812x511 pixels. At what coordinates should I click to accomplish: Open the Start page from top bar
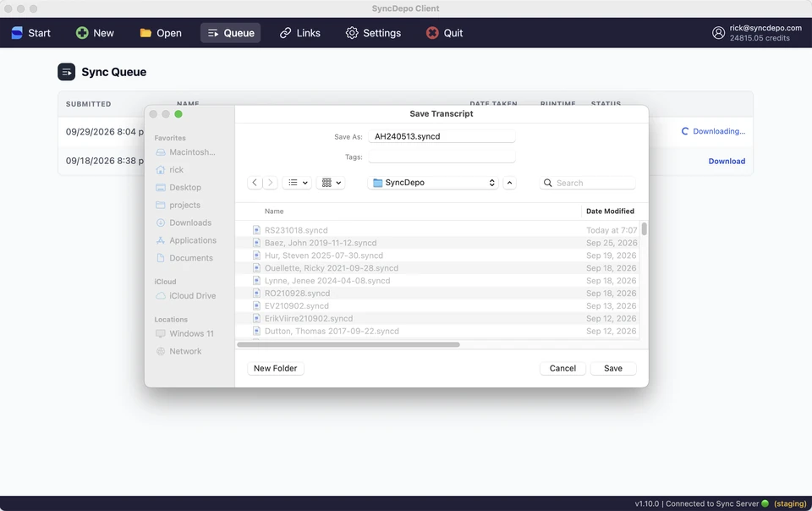coord(31,33)
